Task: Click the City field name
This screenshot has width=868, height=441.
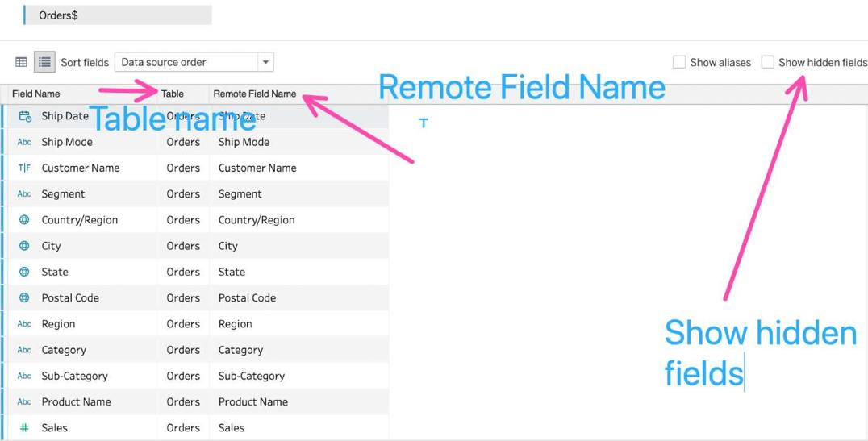Action: (51, 246)
